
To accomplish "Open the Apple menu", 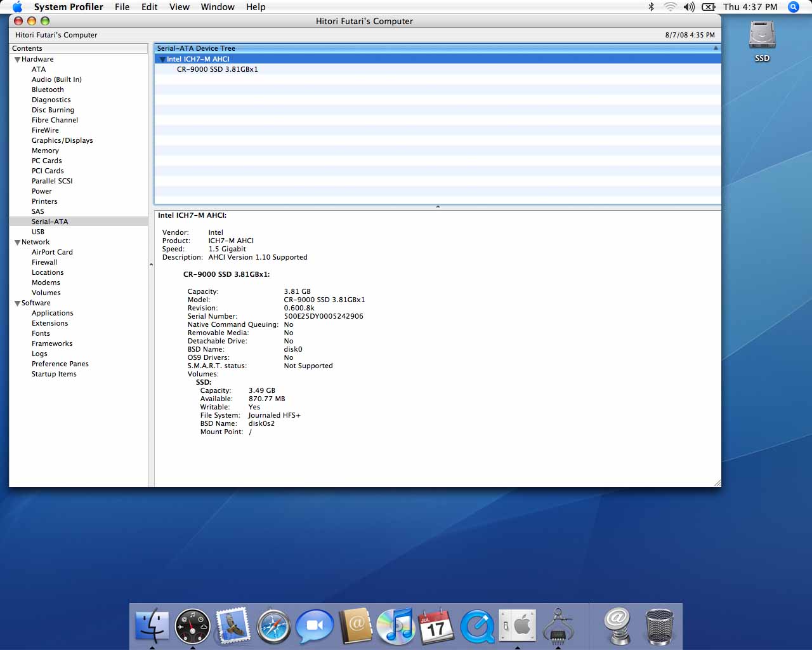I will click(17, 7).
